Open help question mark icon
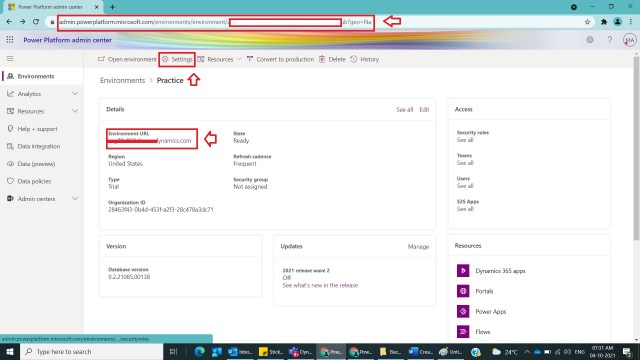640x360 pixels. click(x=609, y=40)
